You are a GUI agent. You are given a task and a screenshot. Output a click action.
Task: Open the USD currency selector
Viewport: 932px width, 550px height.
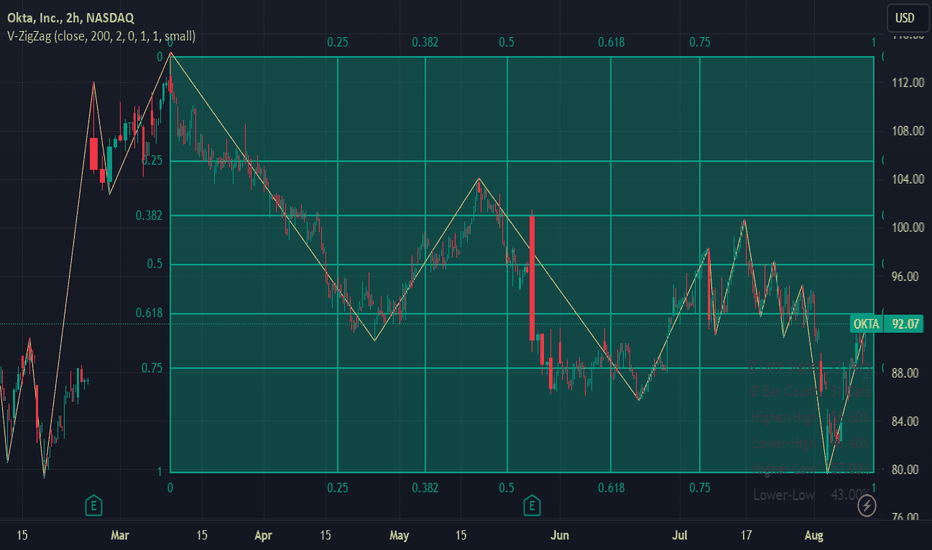(x=905, y=18)
